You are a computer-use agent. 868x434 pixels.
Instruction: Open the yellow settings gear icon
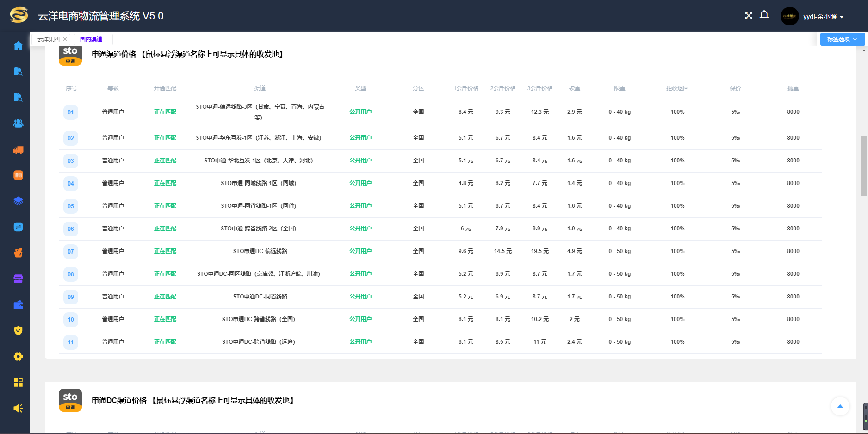18,357
